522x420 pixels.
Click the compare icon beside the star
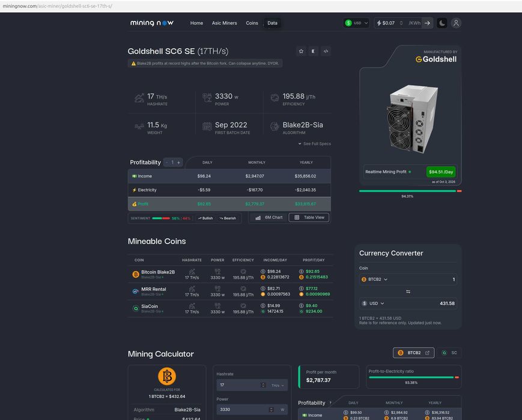314,51
